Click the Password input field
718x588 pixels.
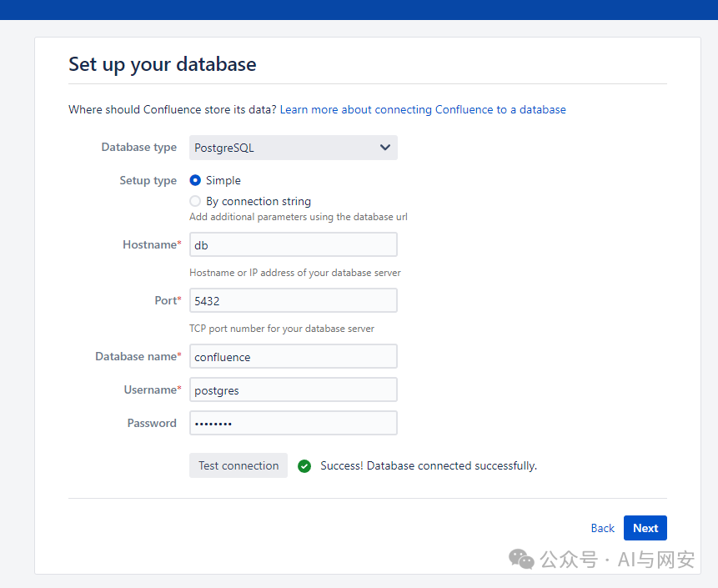[293, 423]
